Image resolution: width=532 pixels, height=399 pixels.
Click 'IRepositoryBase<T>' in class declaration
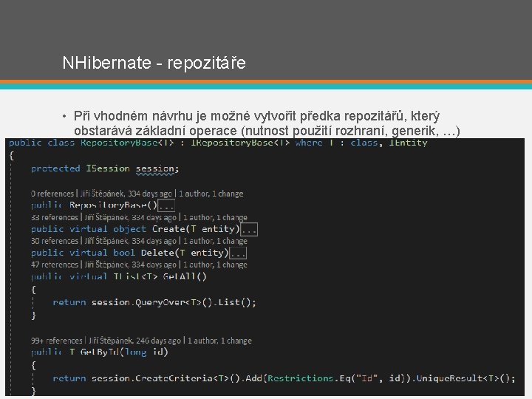(x=240, y=143)
